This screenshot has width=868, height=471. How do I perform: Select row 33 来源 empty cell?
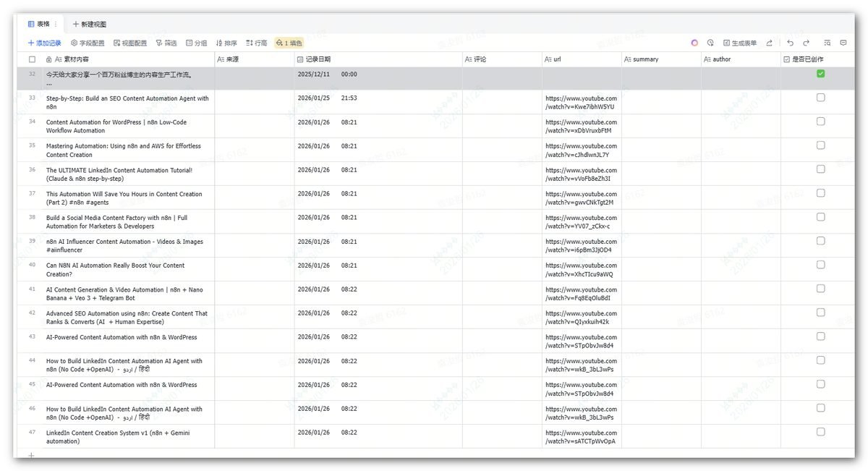(x=255, y=103)
